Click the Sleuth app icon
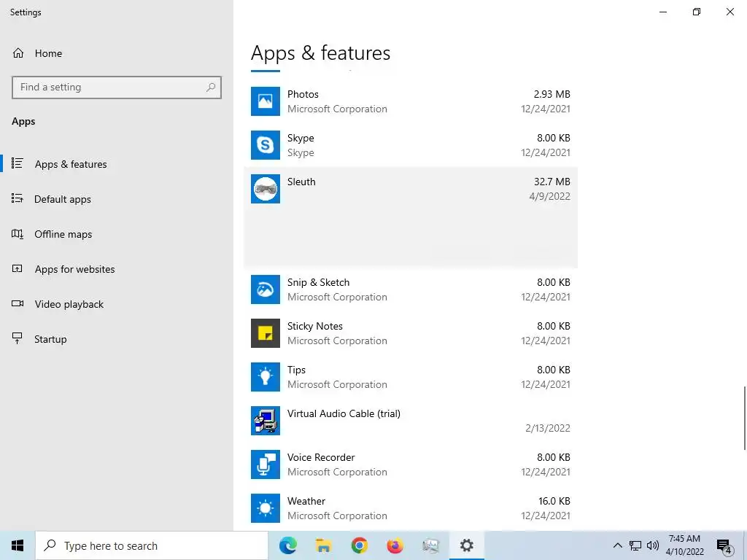747x560 pixels. [x=266, y=189]
